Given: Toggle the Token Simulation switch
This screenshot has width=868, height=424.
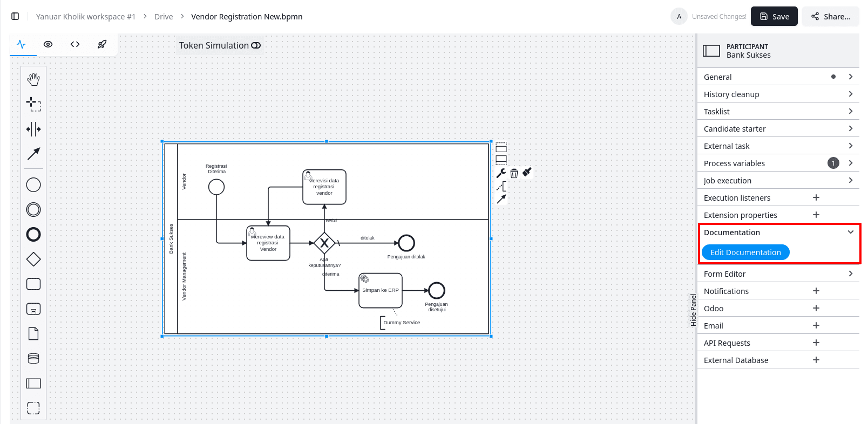Looking at the screenshot, I should (x=256, y=45).
